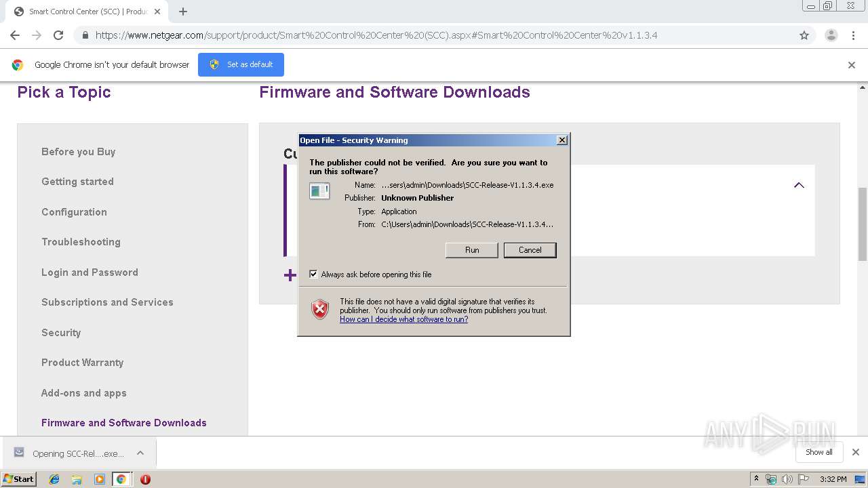
Task: Close the downloads bar
Action: 855,452
